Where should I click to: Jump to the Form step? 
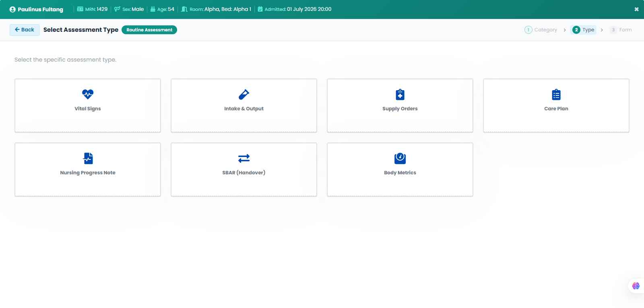point(621,30)
